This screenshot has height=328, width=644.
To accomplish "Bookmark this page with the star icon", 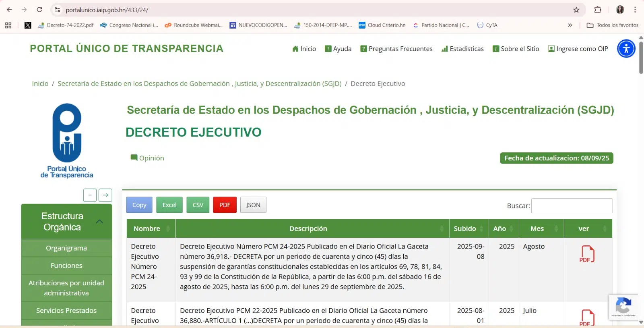I will tap(576, 10).
